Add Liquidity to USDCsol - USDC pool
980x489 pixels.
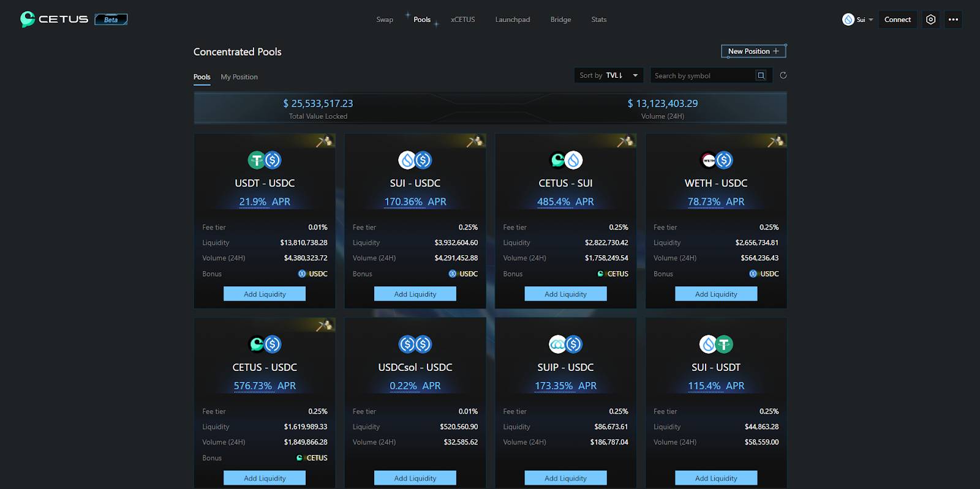click(415, 478)
